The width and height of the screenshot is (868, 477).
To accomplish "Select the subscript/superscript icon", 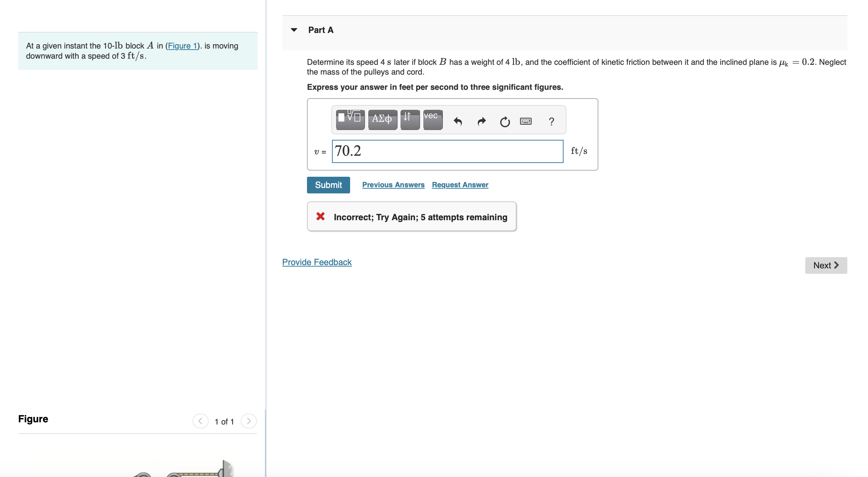I will [410, 120].
